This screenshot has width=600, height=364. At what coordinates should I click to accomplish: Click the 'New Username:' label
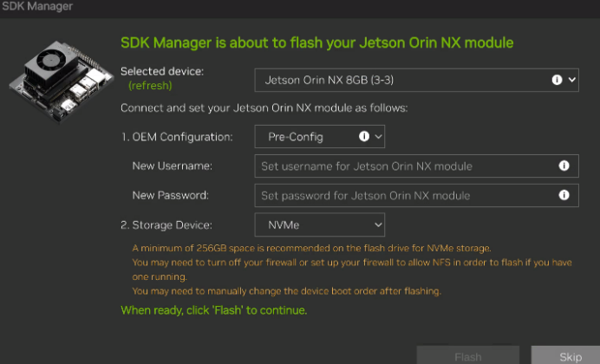click(x=173, y=166)
